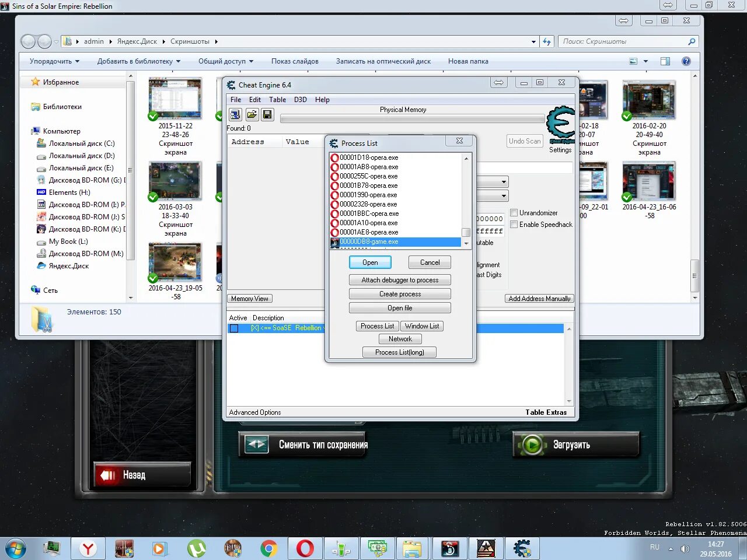Toggle the Explorer preview pane icon
Image resolution: width=747 pixels, height=560 pixels.
click(665, 61)
